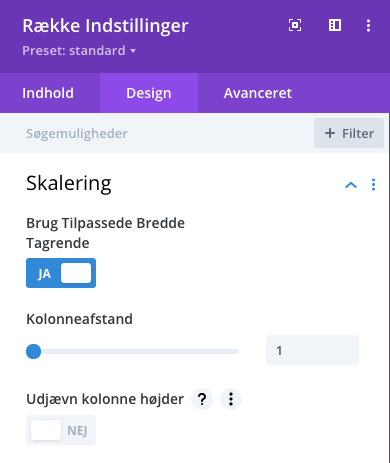Screen dimensions: 390x463
Task: Click the Filter button
Action: pos(349,133)
